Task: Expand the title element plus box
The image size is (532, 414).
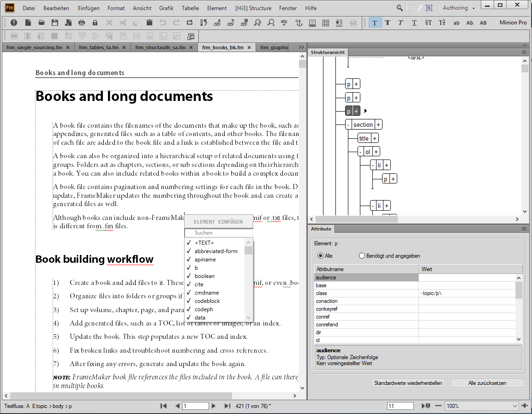Action: pyautogui.click(x=375, y=138)
